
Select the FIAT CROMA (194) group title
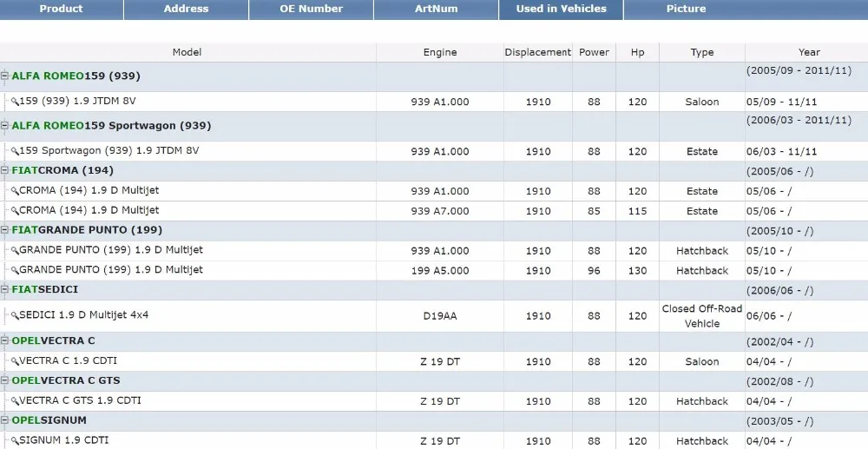[62, 170]
